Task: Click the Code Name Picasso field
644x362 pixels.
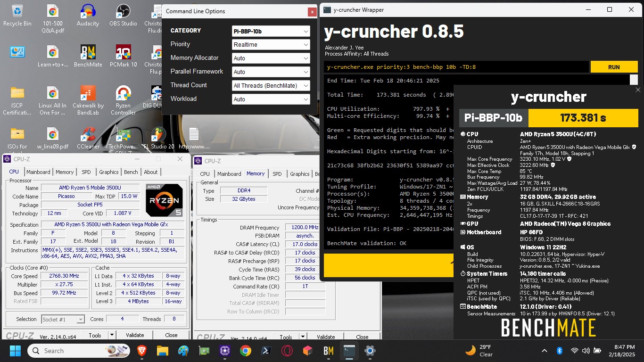Action: (66, 196)
